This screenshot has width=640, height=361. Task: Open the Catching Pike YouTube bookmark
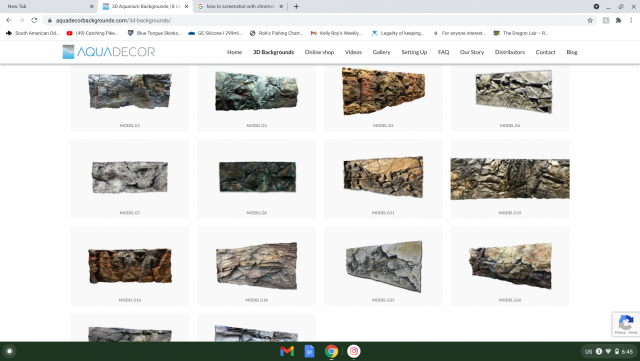[x=93, y=33]
